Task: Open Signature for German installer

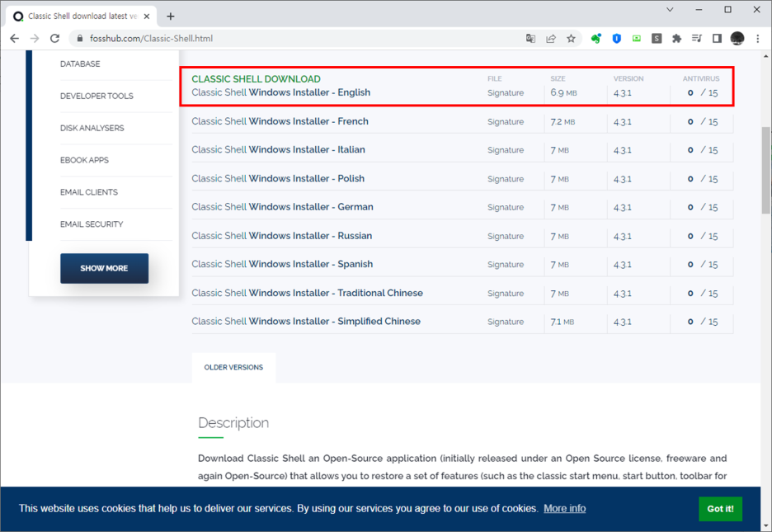Action: [x=506, y=207]
